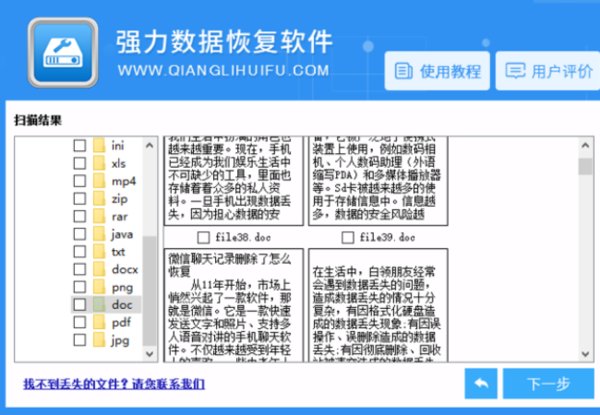Screen dimensions: 600x415
Task: Check the zip folder checkbox
Action: coord(80,199)
